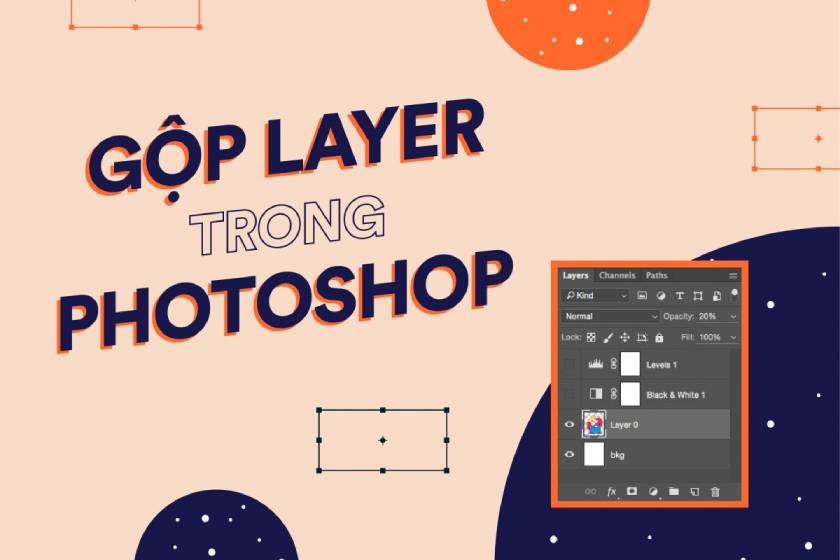Lock transparent pixels checkerboard icon
Screen dimensions: 840x560
pyautogui.click(x=591, y=338)
